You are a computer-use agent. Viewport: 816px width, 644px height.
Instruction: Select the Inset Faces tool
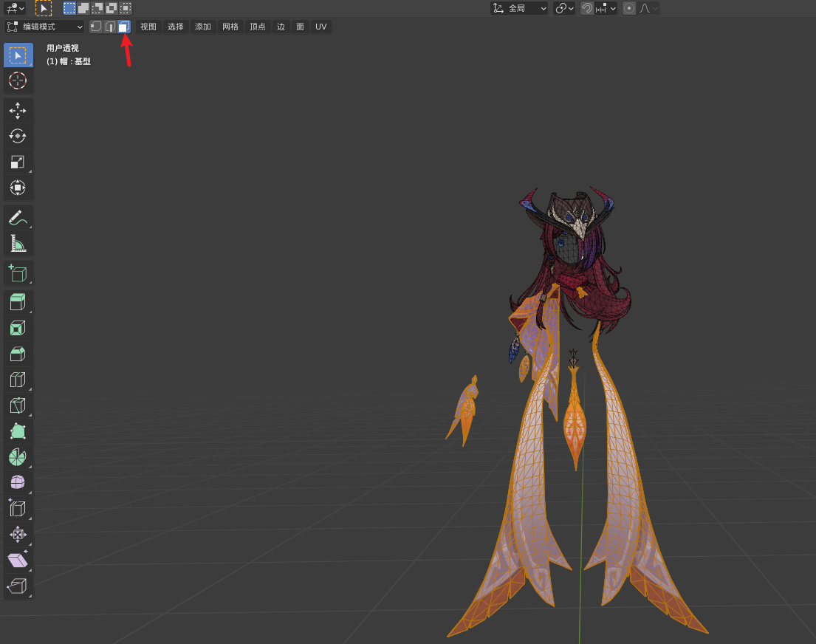tap(18, 329)
